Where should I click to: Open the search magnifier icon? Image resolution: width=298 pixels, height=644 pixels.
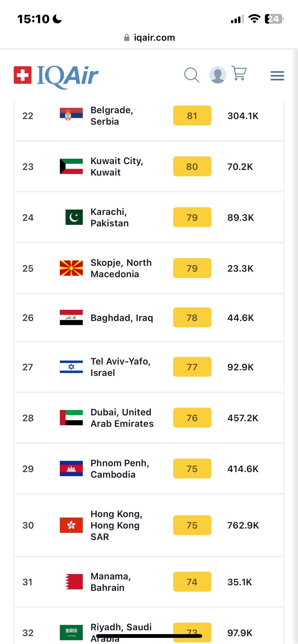point(192,75)
